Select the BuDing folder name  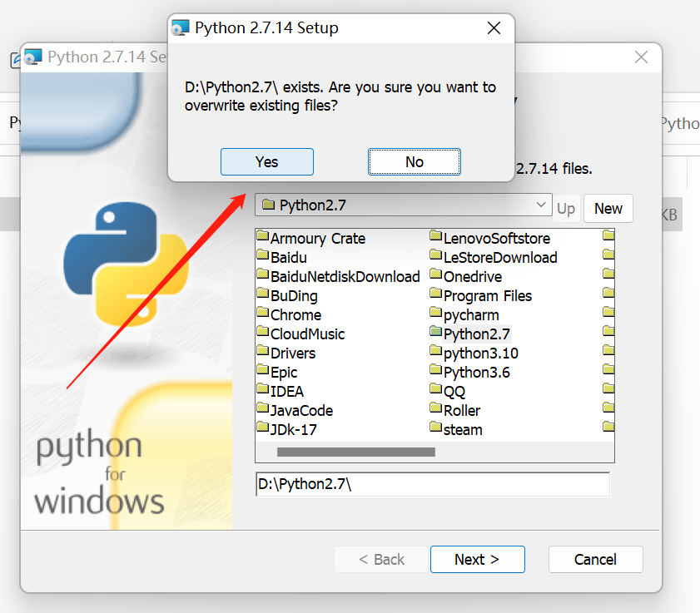pos(294,296)
